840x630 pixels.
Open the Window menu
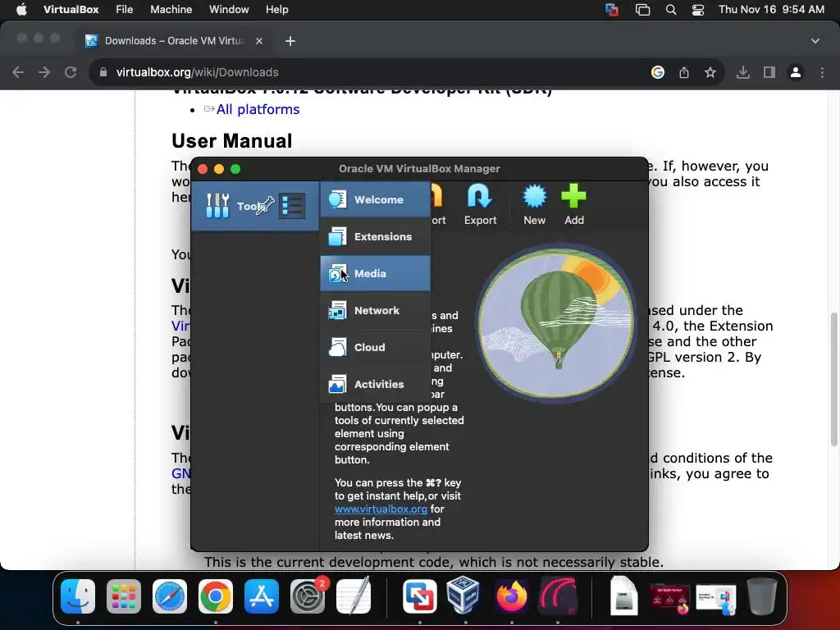coord(229,10)
